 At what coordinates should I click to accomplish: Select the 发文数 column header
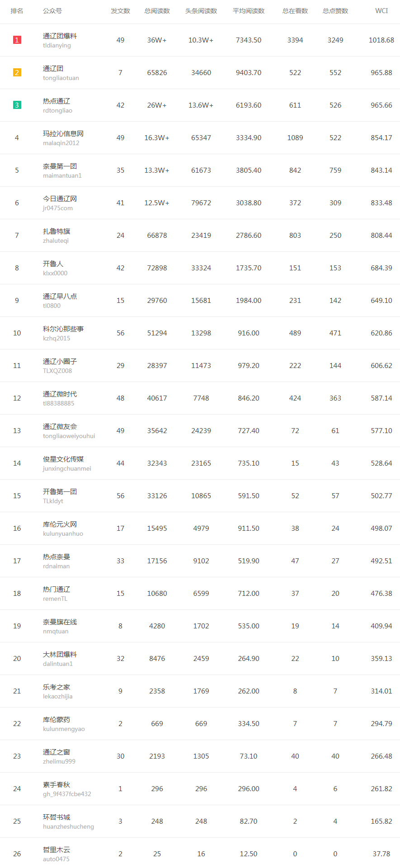120,11
